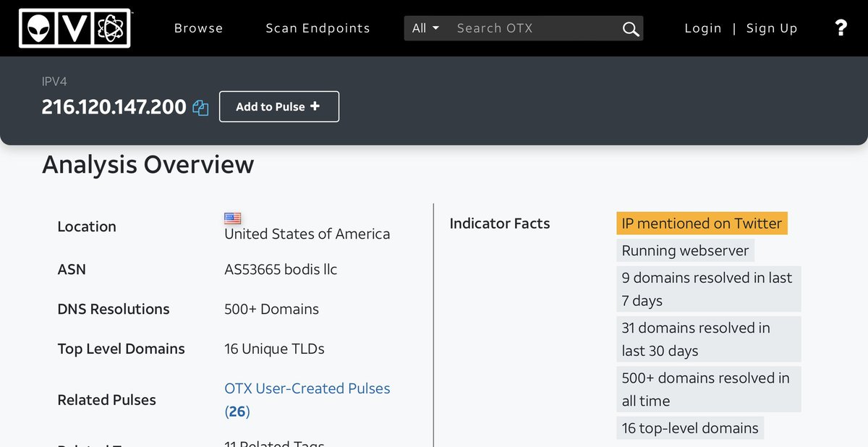Image resolution: width=868 pixels, height=447 pixels.
Task: Click the magnifying glass search icon
Action: [630, 29]
